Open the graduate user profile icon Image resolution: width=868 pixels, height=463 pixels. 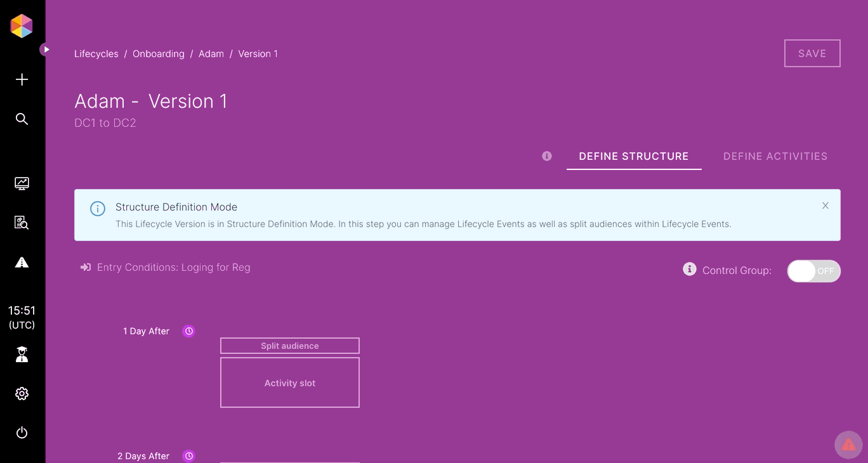(22, 354)
